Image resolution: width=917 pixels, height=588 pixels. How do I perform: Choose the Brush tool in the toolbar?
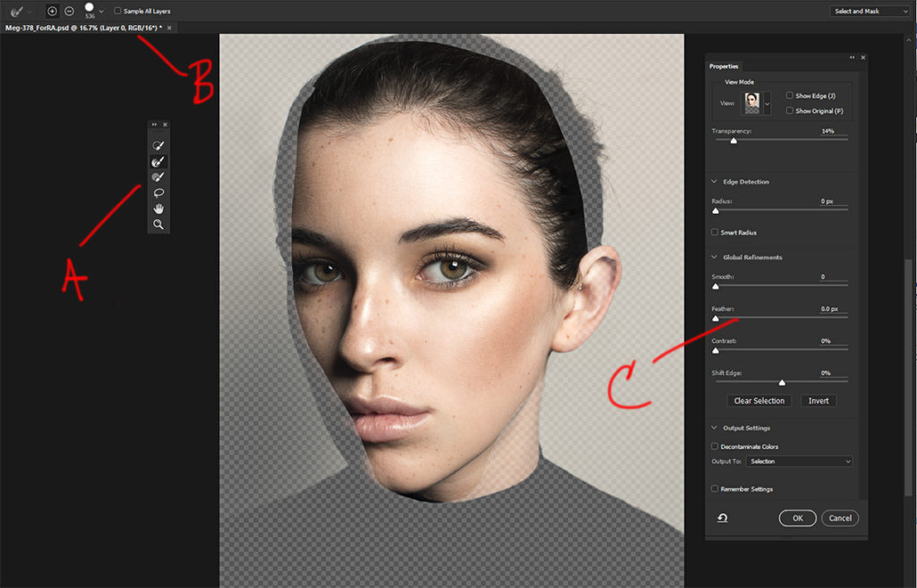[x=158, y=178]
